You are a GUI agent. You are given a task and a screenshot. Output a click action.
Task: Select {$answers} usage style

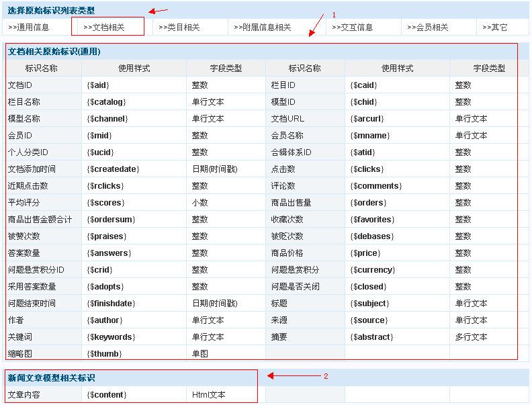[109, 253]
